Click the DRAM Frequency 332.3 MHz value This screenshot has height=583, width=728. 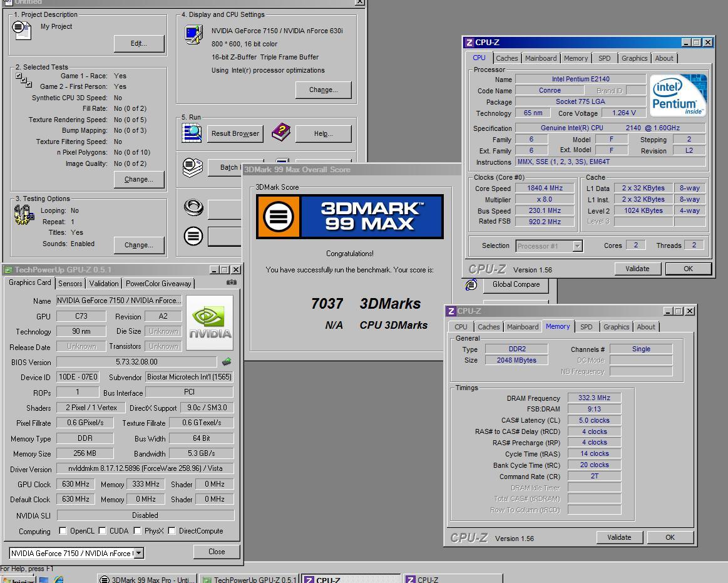point(594,398)
